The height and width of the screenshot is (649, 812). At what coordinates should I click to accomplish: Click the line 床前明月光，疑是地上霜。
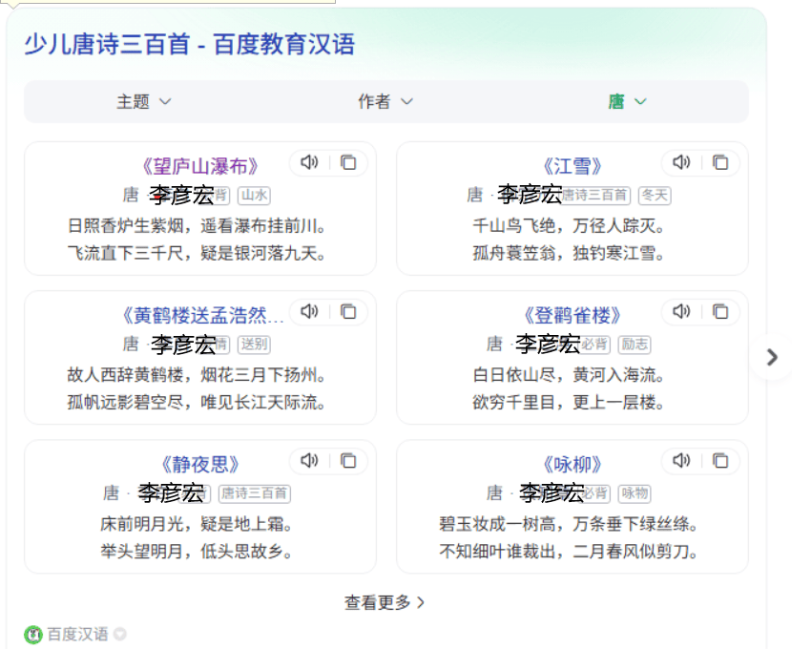click(197, 524)
